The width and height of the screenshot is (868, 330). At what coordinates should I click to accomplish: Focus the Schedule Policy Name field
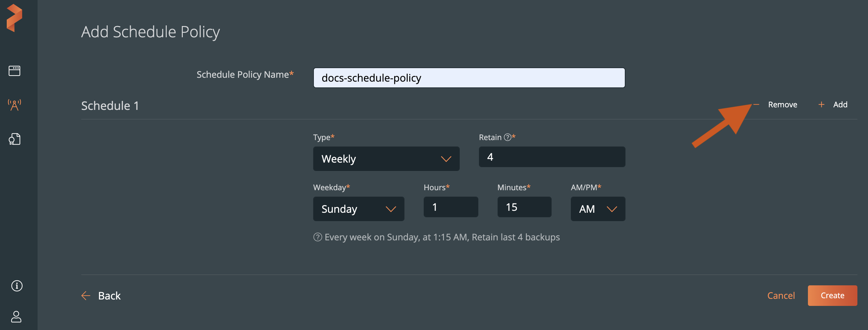click(469, 78)
